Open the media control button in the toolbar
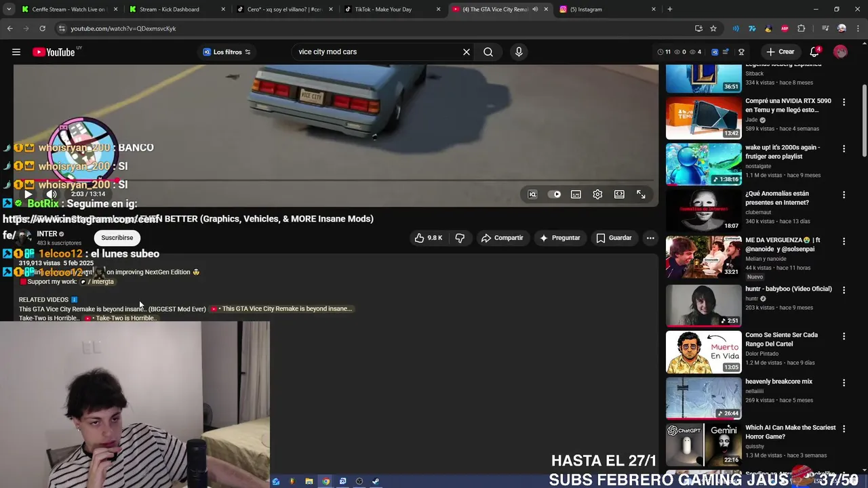 point(825,28)
